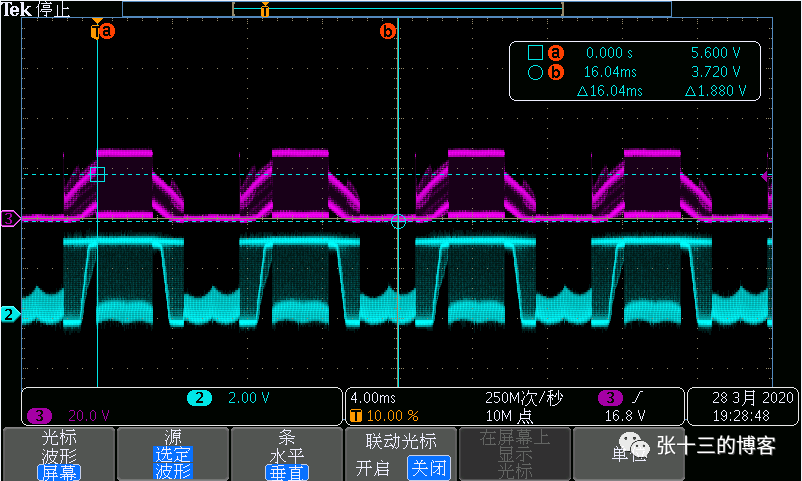Screen dimensions: 802x481
Task: Click the 2.00 V channel 2 scale
Action: (249, 398)
